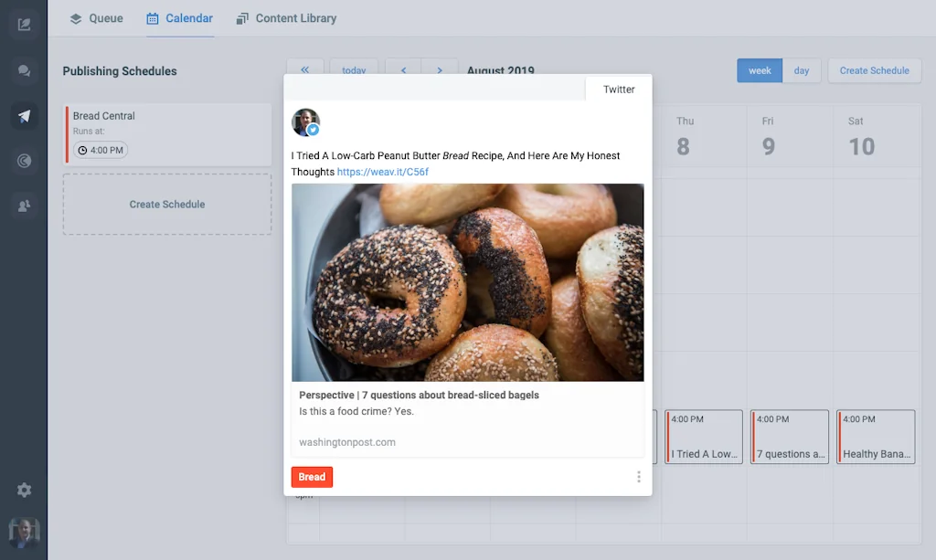The height and width of the screenshot is (560, 936).
Task: Go to the previous week with the left arrow
Action: click(402, 69)
